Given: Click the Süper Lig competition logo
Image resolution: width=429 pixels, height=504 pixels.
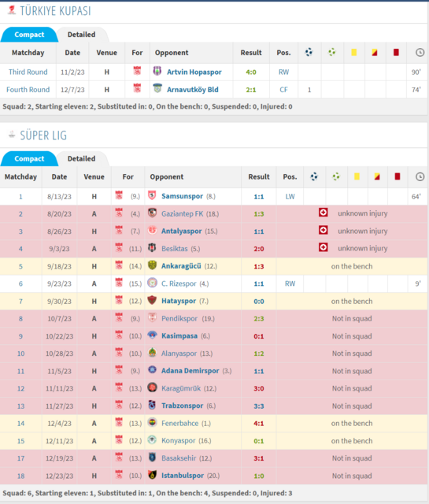Looking at the screenshot, I should (x=12, y=135).
